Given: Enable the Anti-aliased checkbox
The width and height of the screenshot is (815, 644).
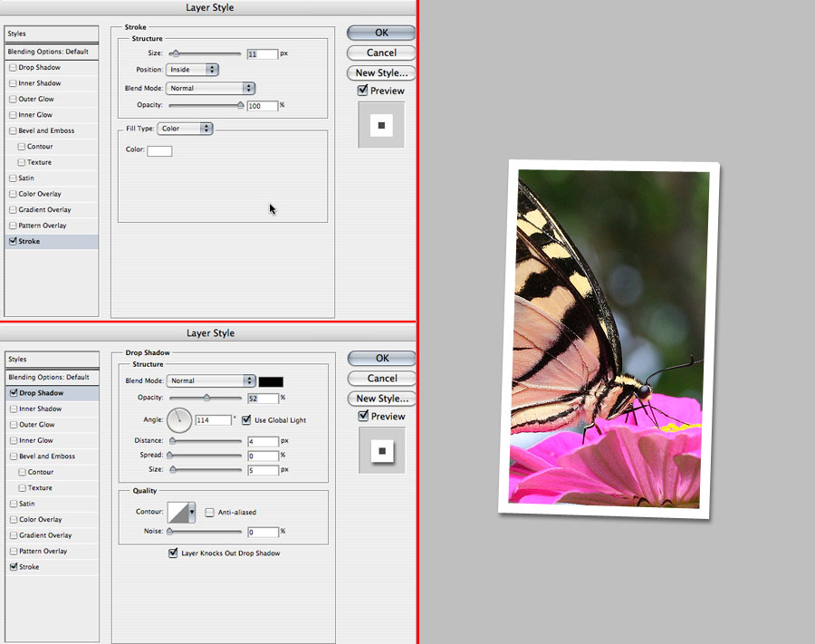Looking at the screenshot, I should pyautogui.click(x=210, y=513).
